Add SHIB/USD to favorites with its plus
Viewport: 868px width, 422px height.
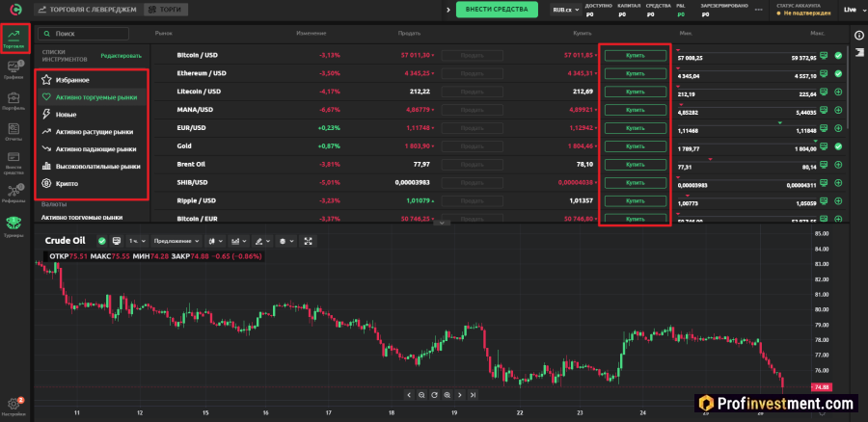[x=838, y=182]
